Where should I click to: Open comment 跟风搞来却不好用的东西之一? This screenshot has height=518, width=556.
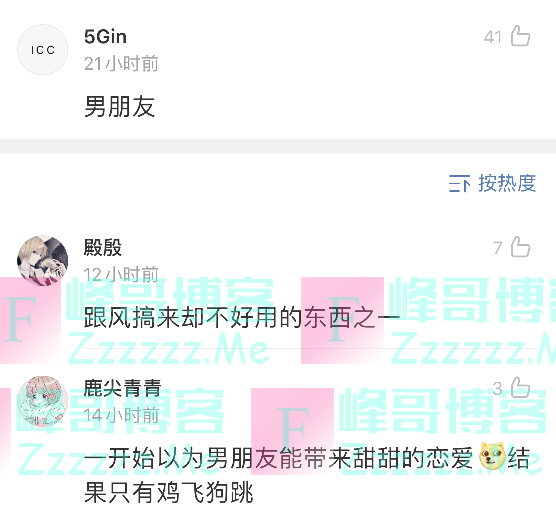[x=242, y=317]
